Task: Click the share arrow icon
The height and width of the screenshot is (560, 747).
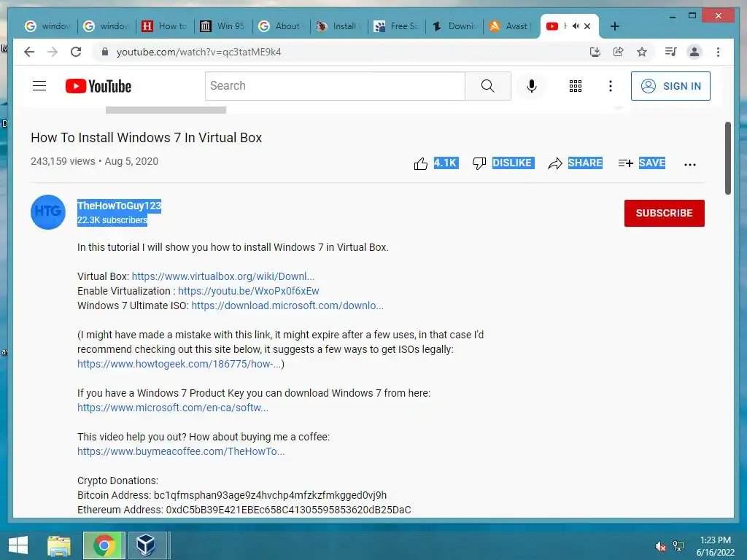Action: coord(554,164)
